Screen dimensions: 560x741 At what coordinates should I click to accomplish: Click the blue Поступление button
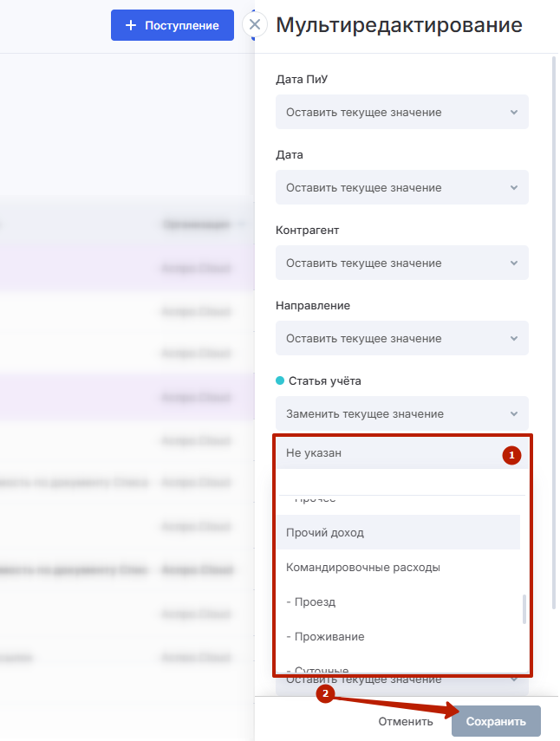(173, 25)
